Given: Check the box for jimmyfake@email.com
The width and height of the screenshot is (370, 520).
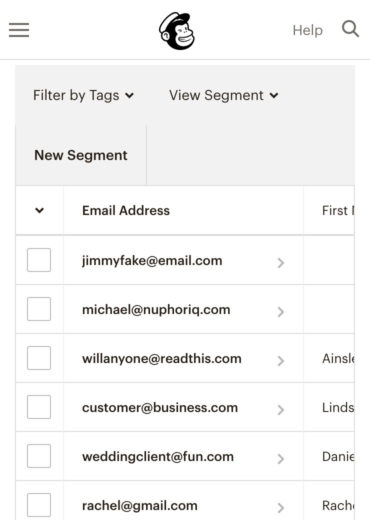Looking at the screenshot, I should click(39, 260).
